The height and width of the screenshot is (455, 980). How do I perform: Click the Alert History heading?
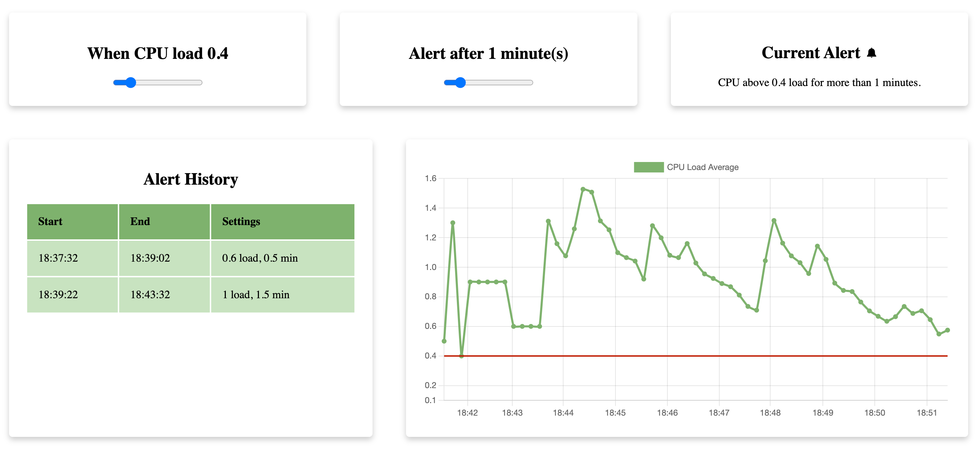click(191, 179)
